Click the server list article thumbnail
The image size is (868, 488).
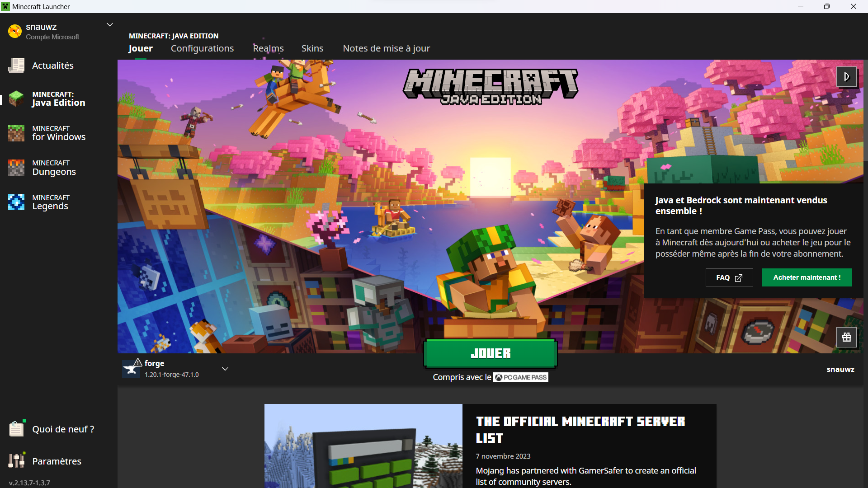coord(363,446)
